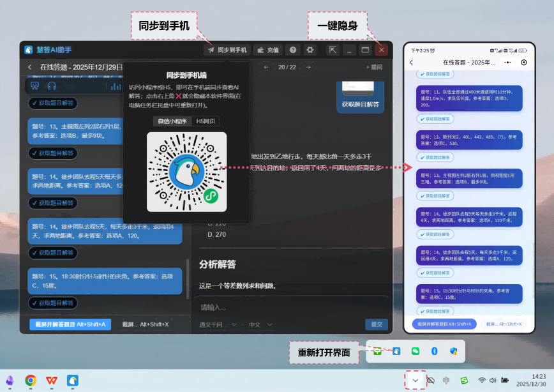Go back using the left chevron beside 在线答题
This screenshot has width=554, height=392.
point(29,67)
